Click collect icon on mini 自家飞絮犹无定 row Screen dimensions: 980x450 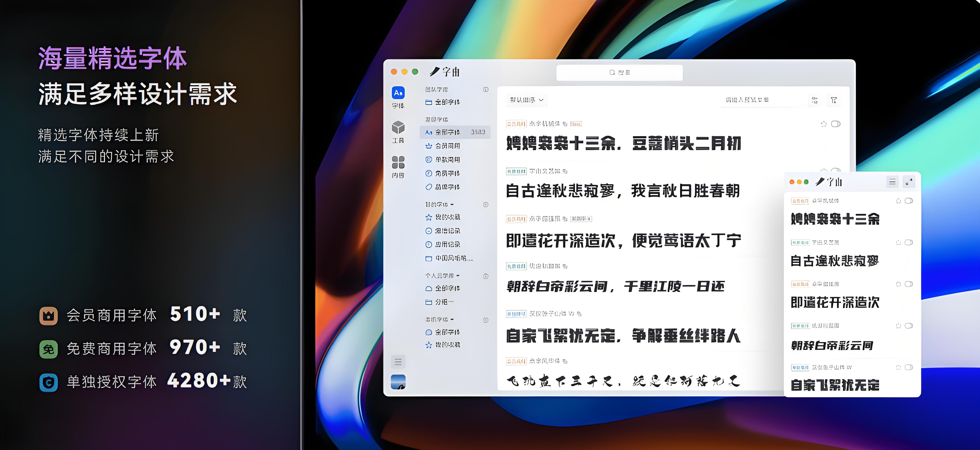pos(898,367)
